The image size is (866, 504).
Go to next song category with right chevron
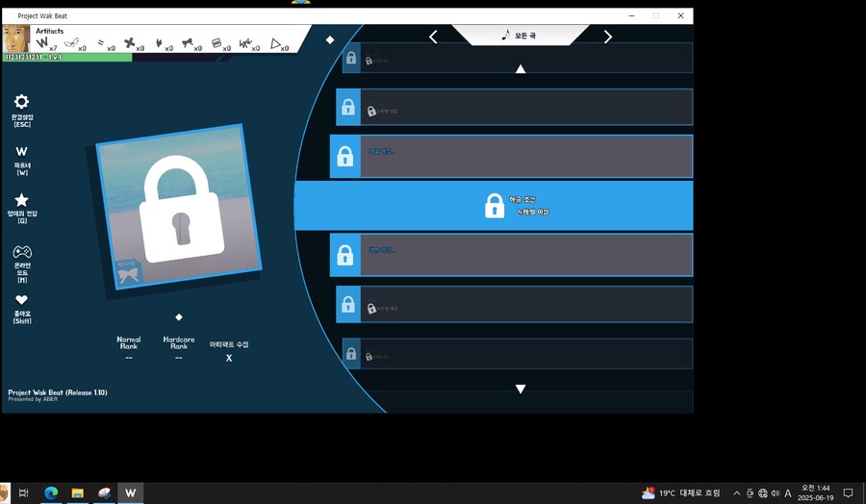(607, 37)
